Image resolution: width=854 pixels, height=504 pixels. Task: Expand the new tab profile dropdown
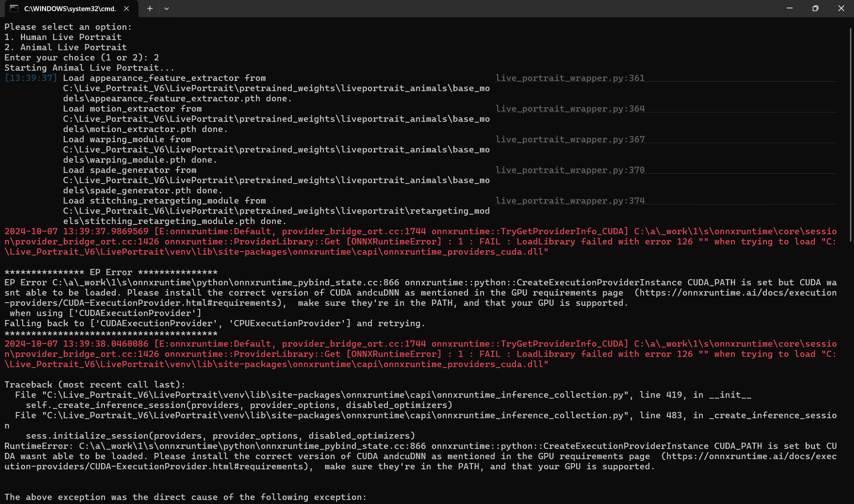click(x=166, y=8)
